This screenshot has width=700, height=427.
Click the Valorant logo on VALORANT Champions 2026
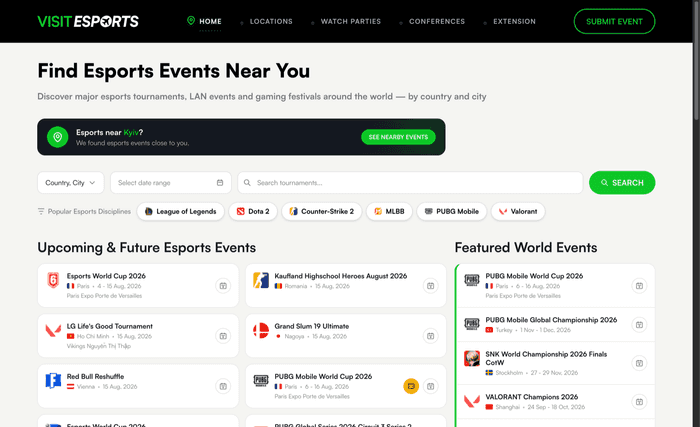click(x=472, y=401)
